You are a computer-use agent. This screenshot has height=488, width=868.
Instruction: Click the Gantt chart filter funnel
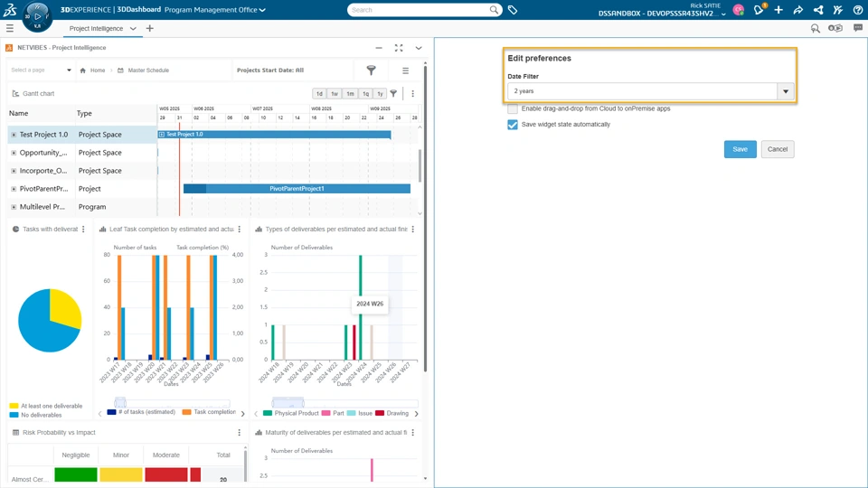click(x=393, y=93)
